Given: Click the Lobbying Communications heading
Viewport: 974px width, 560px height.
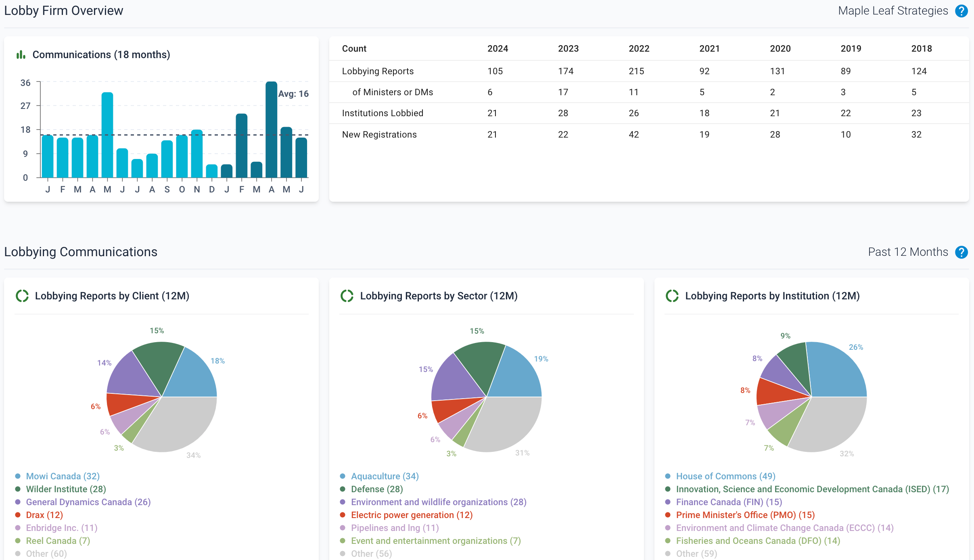Looking at the screenshot, I should point(81,252).
